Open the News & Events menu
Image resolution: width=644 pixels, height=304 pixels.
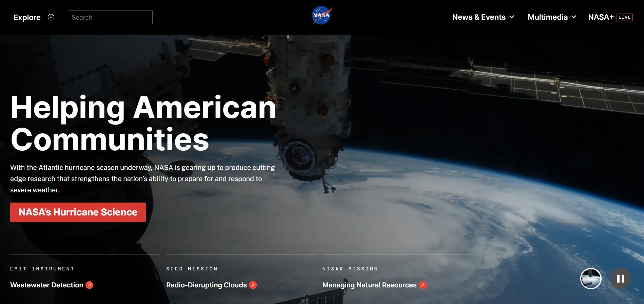(x=479, y=17)
